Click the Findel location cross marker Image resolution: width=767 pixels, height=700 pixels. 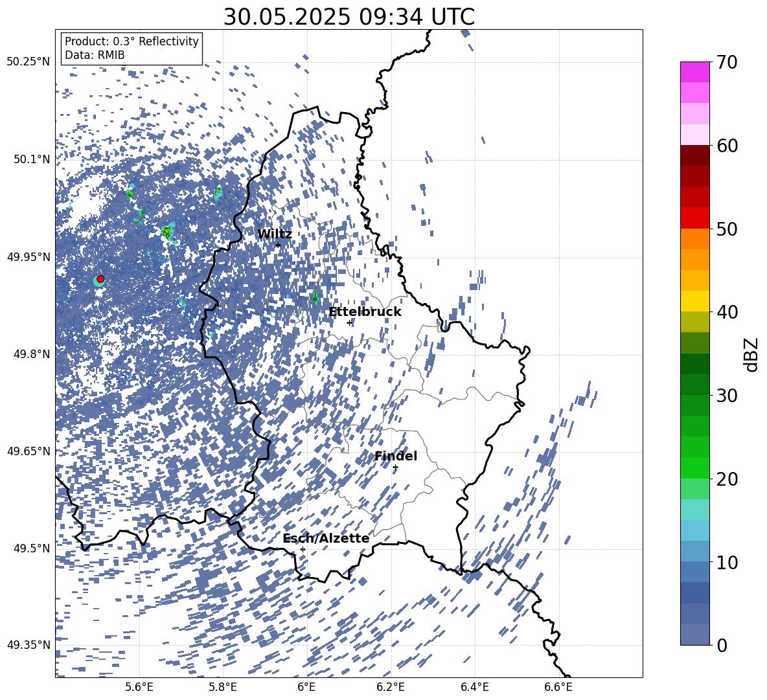pyautogui.click(x=395, y=468)
